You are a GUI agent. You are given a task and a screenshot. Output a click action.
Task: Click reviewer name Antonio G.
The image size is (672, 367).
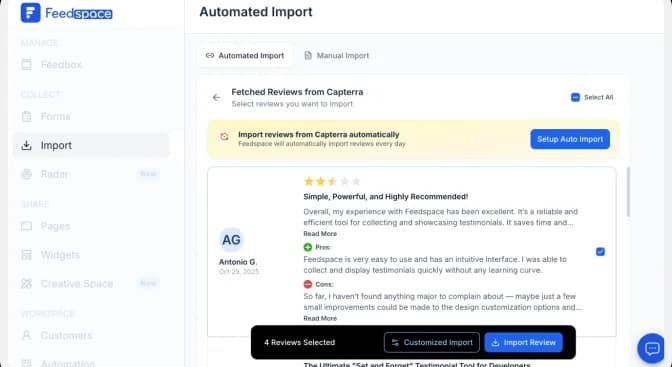point(238,262)
